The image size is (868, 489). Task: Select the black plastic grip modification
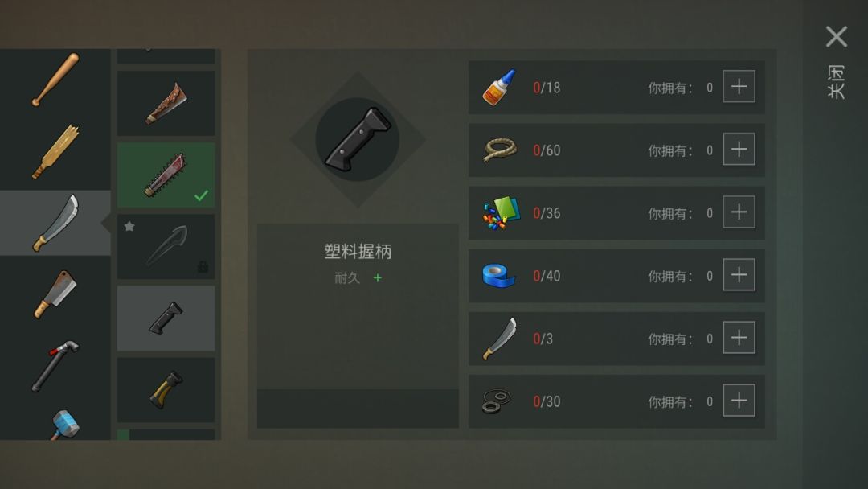pos(166,318)
